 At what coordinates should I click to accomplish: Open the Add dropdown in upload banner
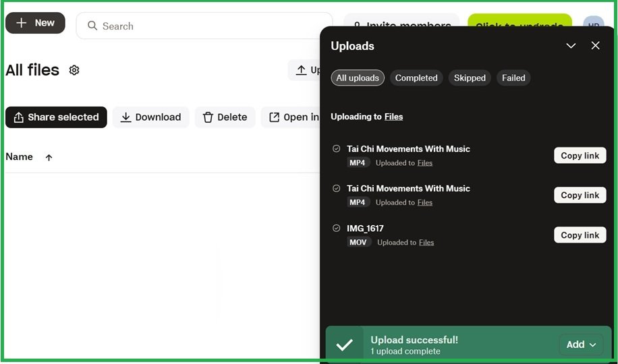pos(581,344)
